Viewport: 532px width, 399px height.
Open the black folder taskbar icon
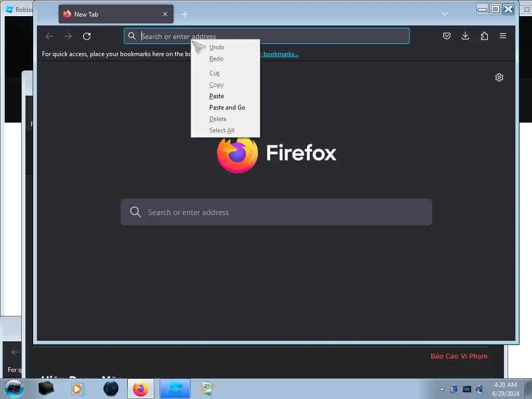[46, 389]
